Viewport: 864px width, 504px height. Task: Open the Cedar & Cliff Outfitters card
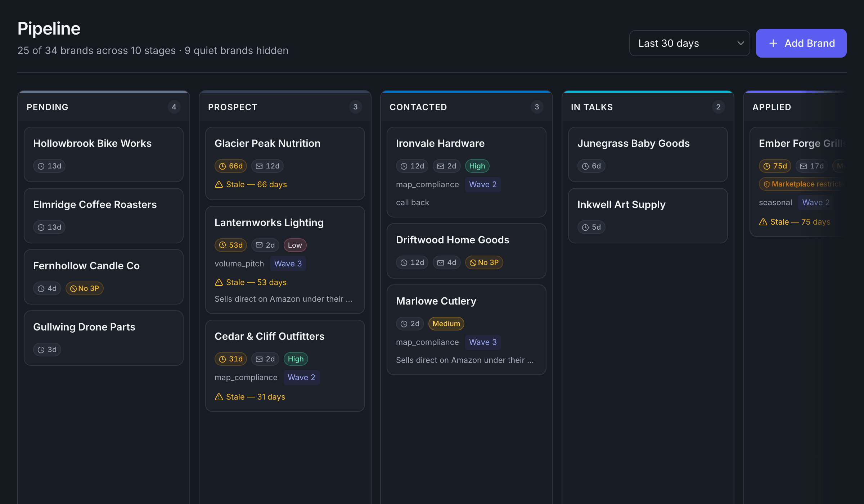click(285, 366)
